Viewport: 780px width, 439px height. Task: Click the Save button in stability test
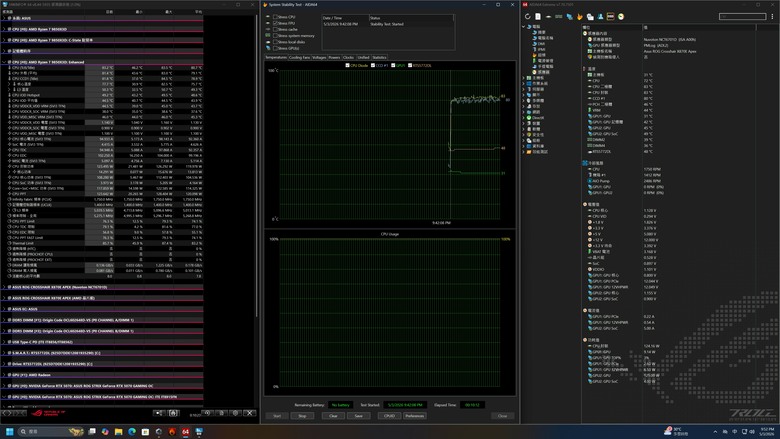coord(358,416)
